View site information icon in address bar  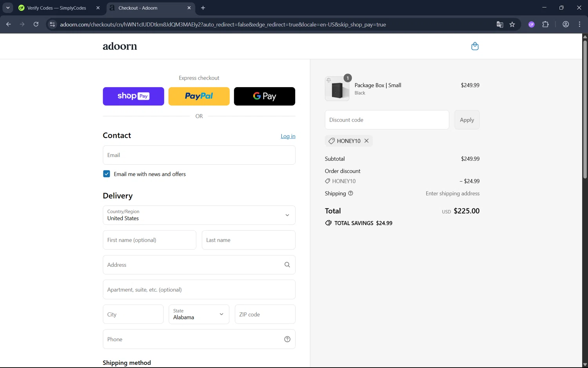pyautogui.click(x=52, y=24)
